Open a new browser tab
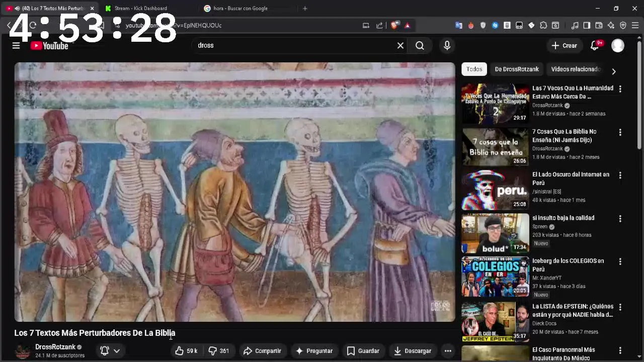 click(x=305, y=9)
